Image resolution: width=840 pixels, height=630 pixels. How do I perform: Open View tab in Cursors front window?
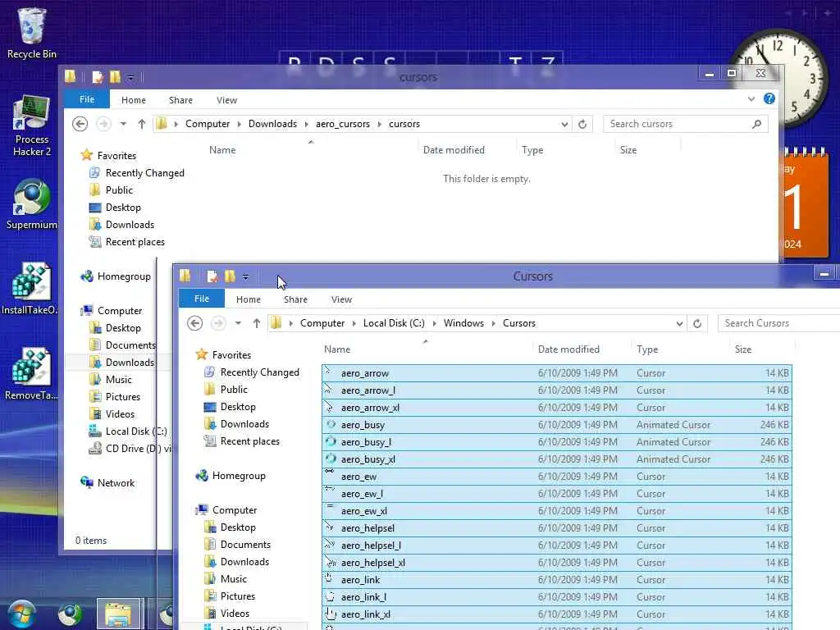(341, 299)
